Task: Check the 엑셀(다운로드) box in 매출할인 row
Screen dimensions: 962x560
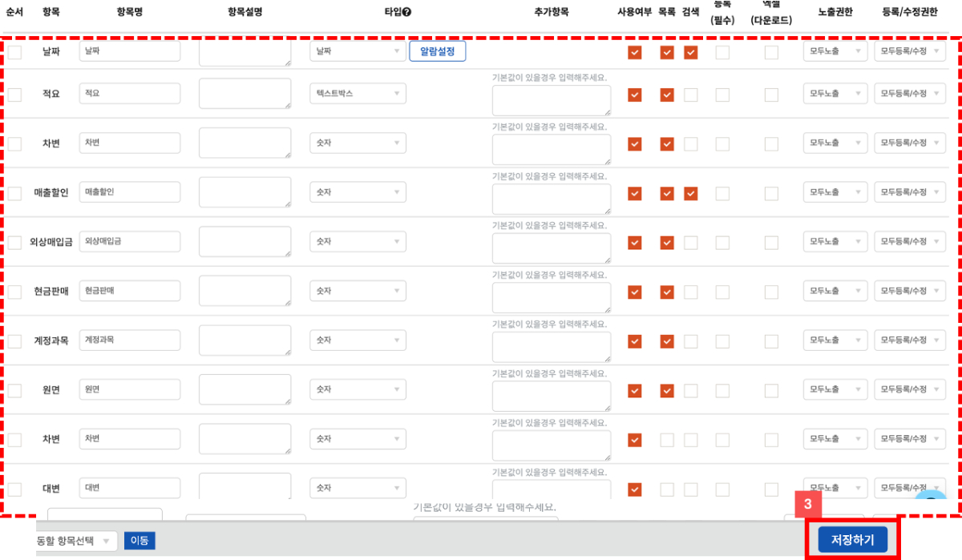Action: tap(771, 193)
